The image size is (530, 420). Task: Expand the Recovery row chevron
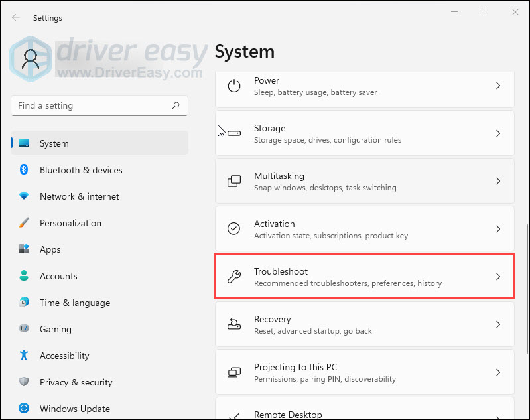498,324
